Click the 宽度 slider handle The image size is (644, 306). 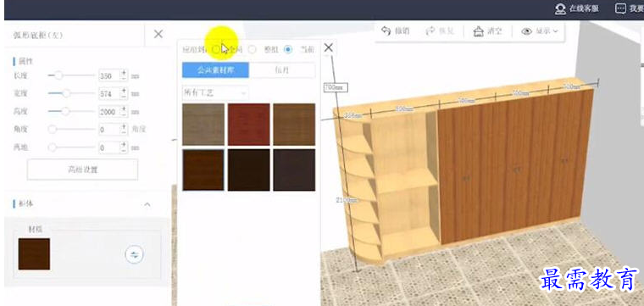tap(66, 93)
